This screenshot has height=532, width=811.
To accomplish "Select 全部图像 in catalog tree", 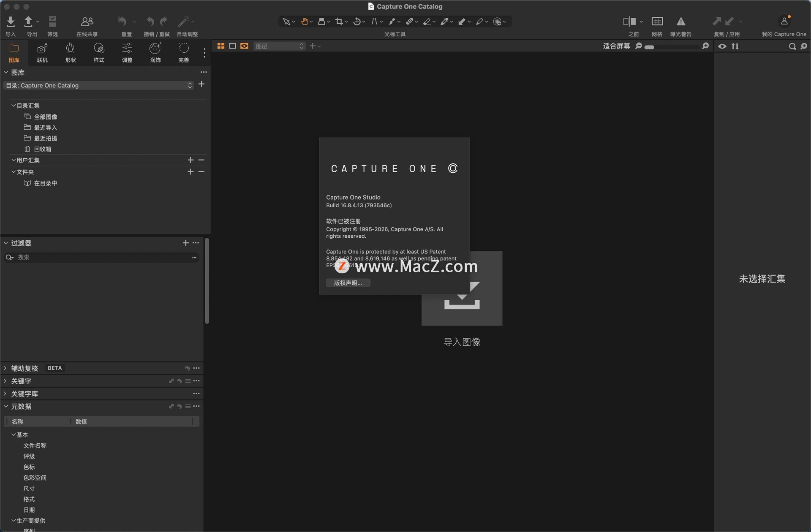I will click(x=46, y=117).
